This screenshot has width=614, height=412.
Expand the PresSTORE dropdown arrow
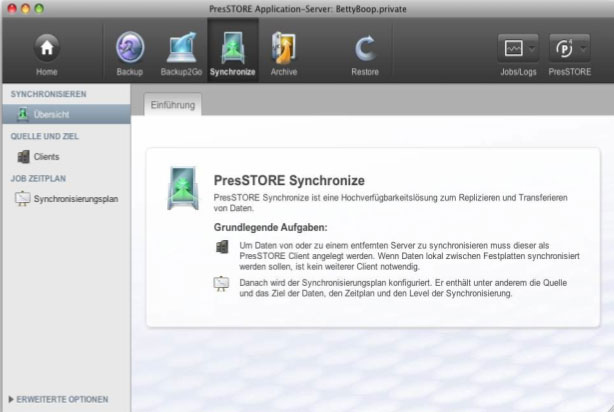582,48
